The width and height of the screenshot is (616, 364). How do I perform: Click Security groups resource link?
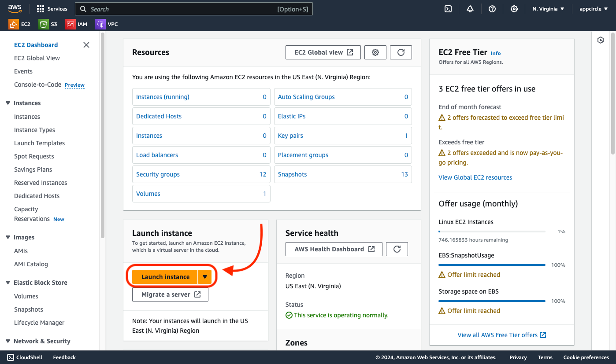[158, 174]
